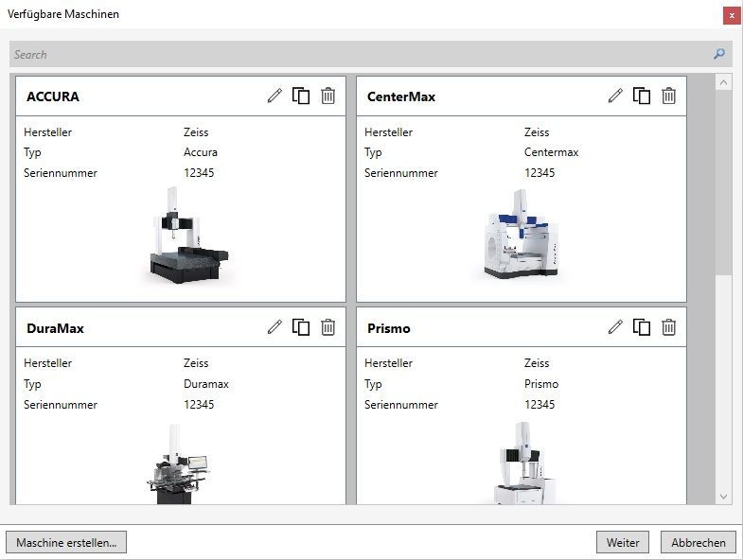Click Typ label in DuraMax card

32,384
